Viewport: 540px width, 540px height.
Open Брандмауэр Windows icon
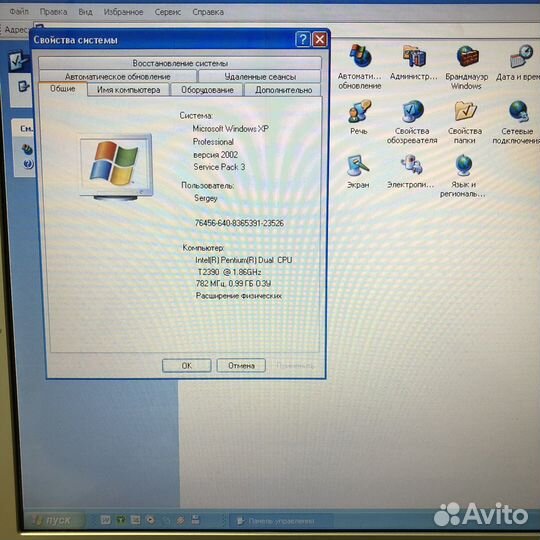(x=467, y=67)
